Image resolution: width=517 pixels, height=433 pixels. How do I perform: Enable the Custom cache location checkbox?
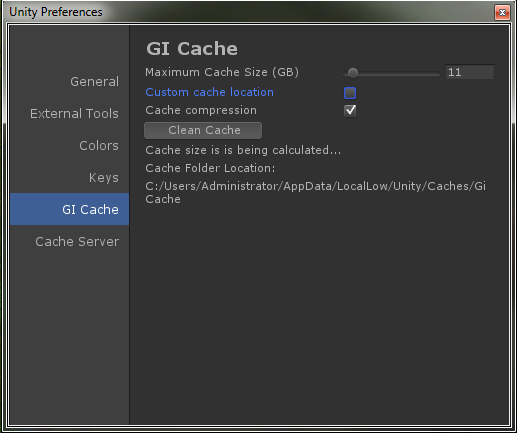(350, 93)
